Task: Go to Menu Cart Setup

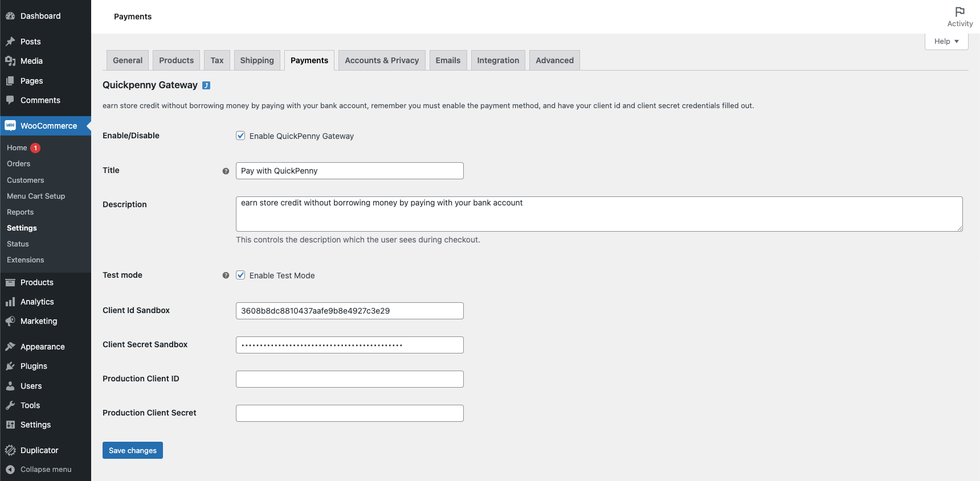Action: pos(36,196)
